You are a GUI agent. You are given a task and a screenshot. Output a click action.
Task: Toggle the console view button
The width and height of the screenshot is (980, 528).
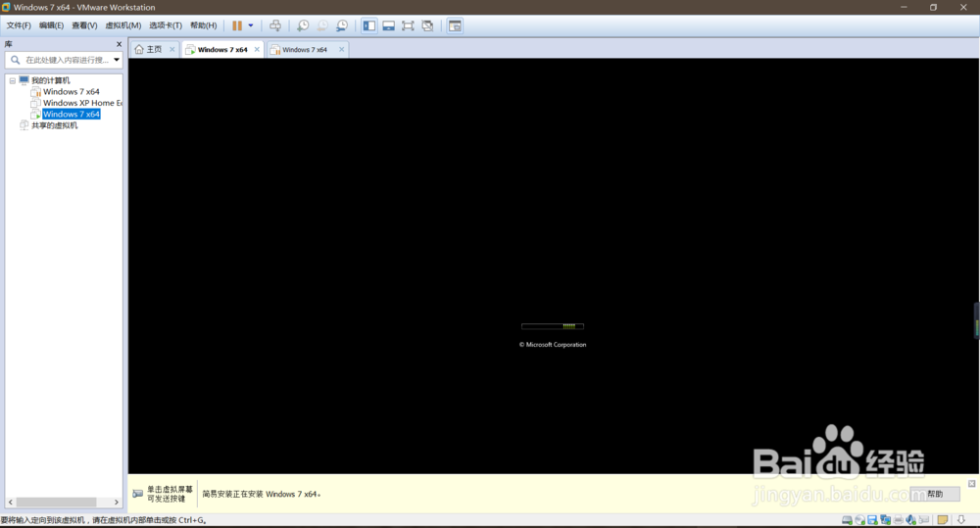pos(455,25)
